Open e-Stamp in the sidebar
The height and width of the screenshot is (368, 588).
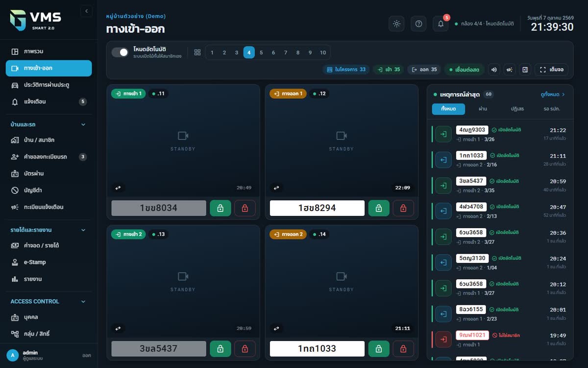49,262
